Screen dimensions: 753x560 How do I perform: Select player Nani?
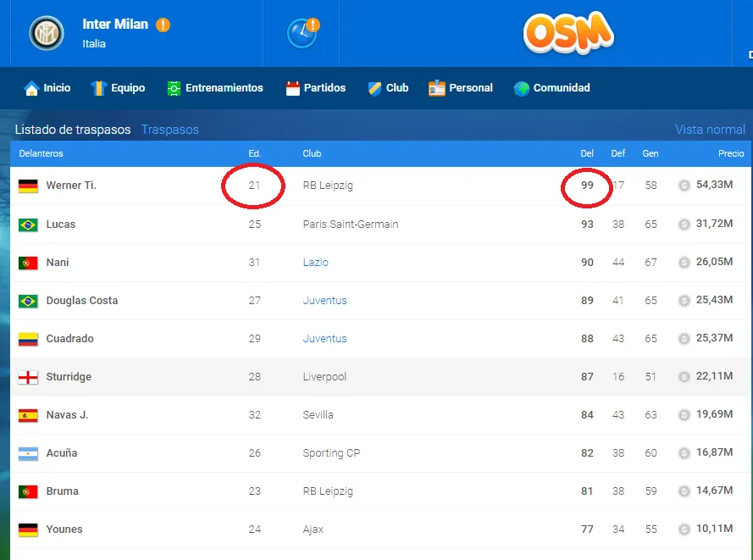point(57,263)
